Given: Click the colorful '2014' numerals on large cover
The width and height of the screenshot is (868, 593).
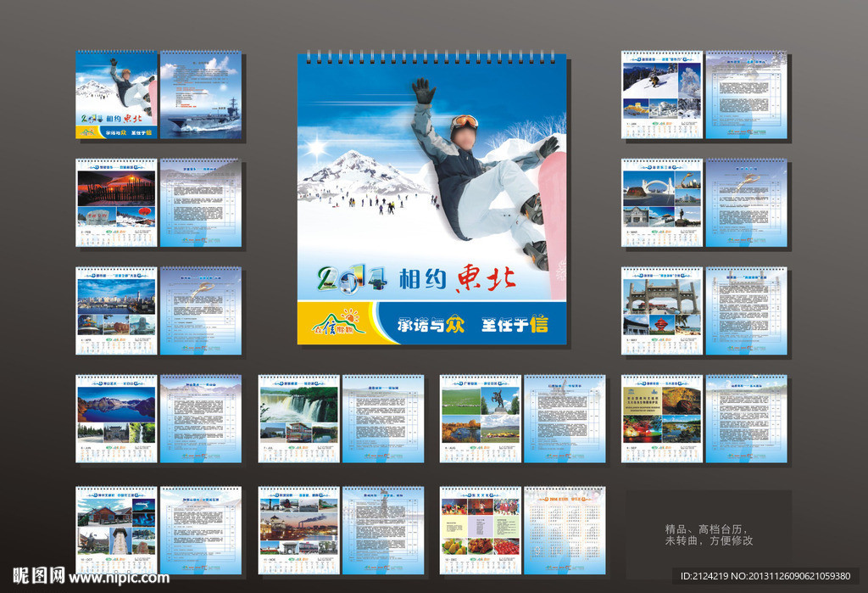Looking at the screenshot, I should pos(352,279).
